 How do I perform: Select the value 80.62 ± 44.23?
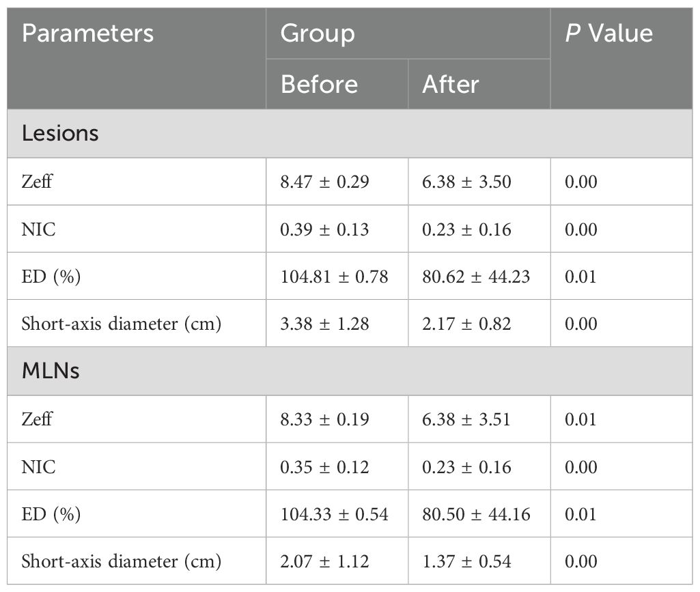[x=476, y=277]
